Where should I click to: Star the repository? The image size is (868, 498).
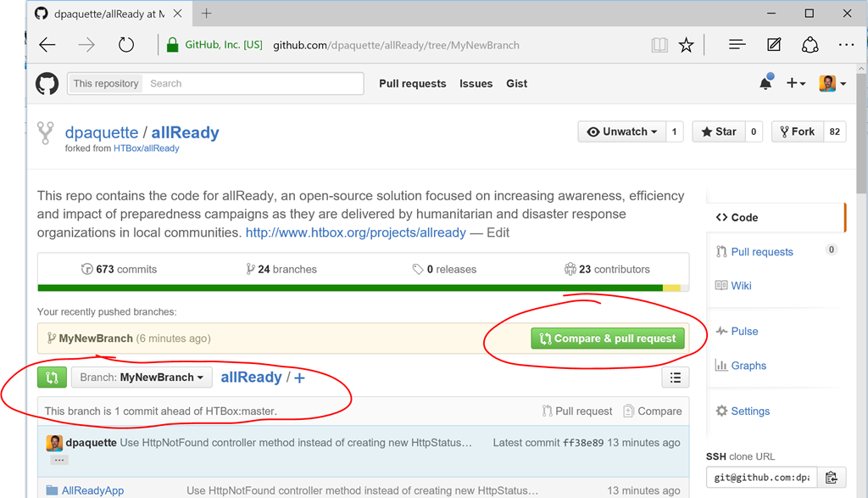coord(719,131)
